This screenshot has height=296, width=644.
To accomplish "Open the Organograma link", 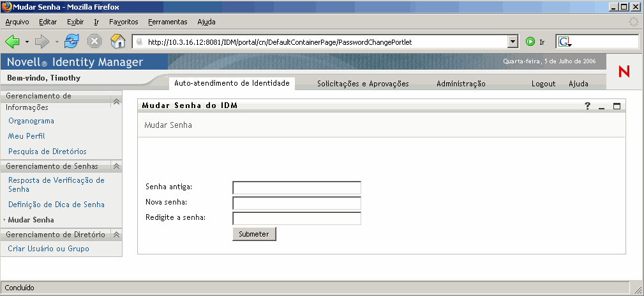I will 31,121.
